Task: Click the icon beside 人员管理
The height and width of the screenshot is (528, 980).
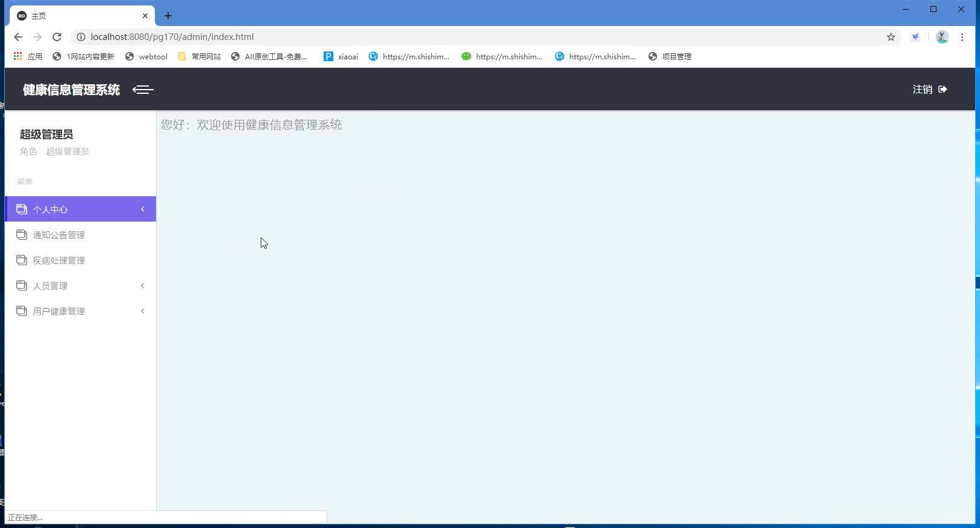Action: (22, 285)
